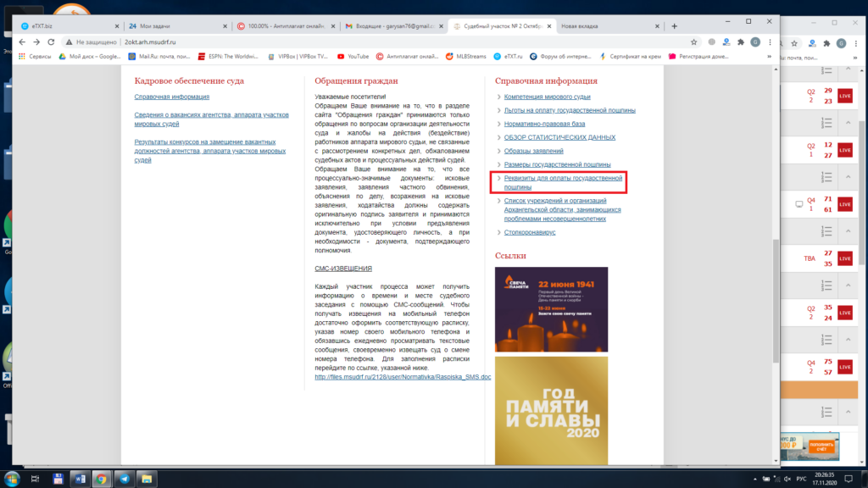Bookmark this page with the star icon
868x488 pixels.
(693, 42)
